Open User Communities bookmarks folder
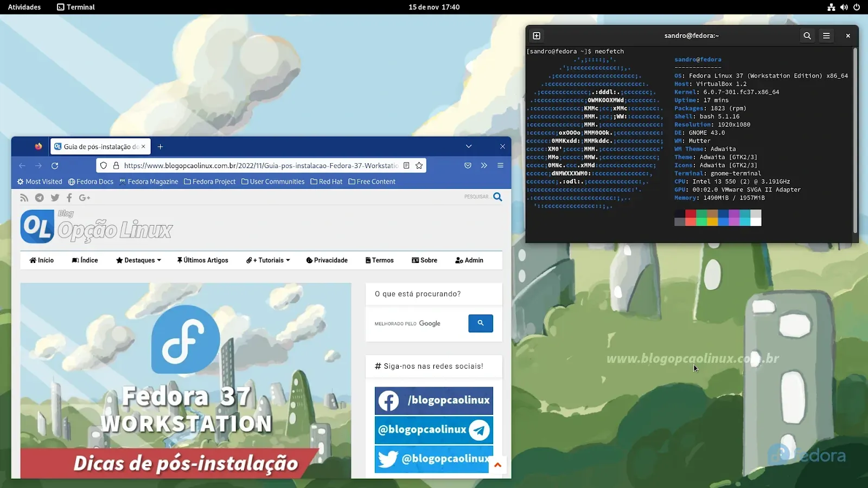 point(273,182)
